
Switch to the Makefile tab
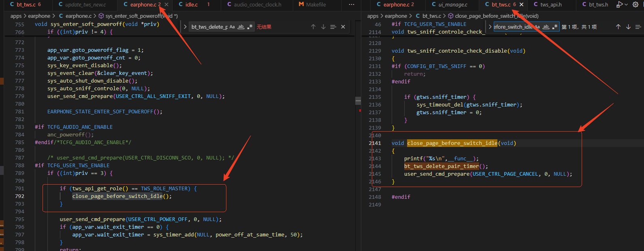tap(316, 4)
